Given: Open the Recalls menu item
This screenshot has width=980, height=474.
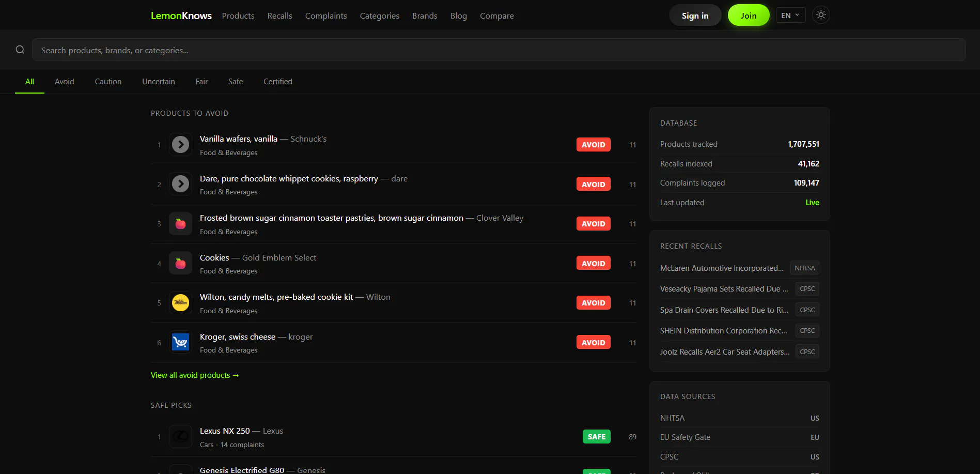Looking at the screenshot, I should pos(280,16).
